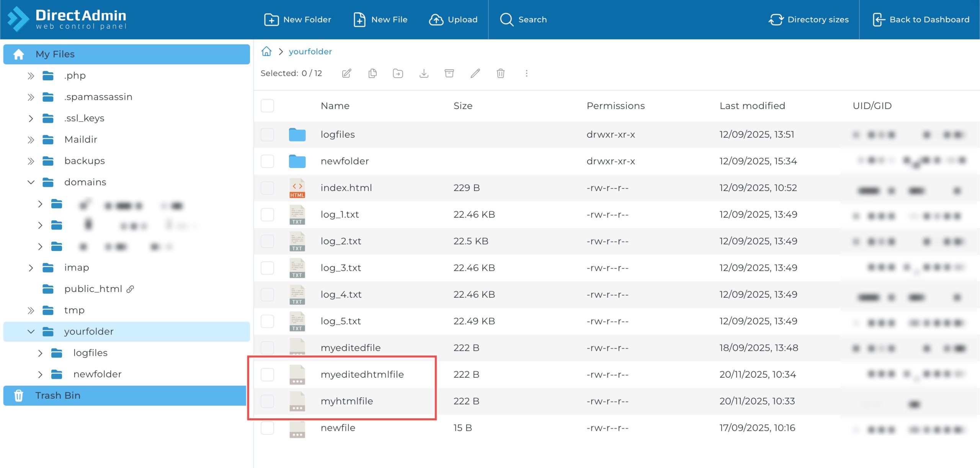Expand the imap folder in tree
Screen dimensions: 980x468
click(x=31, y=267)
